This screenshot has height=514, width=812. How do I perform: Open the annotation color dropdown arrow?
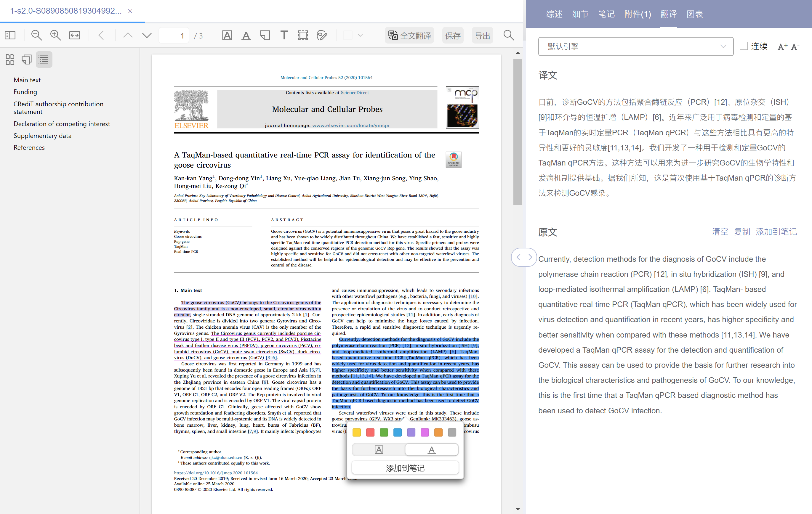coord(360,35)
